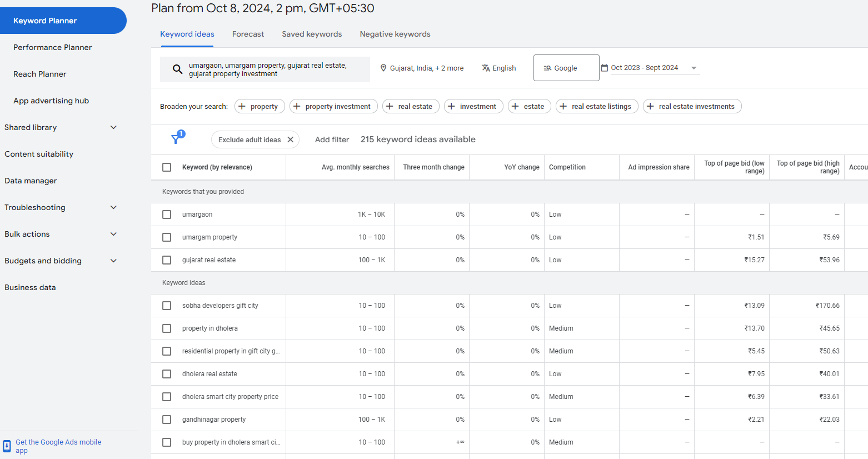Screen dimensions: 868x459
Task: Expand the Shared library section
Action: pos(113,127)
